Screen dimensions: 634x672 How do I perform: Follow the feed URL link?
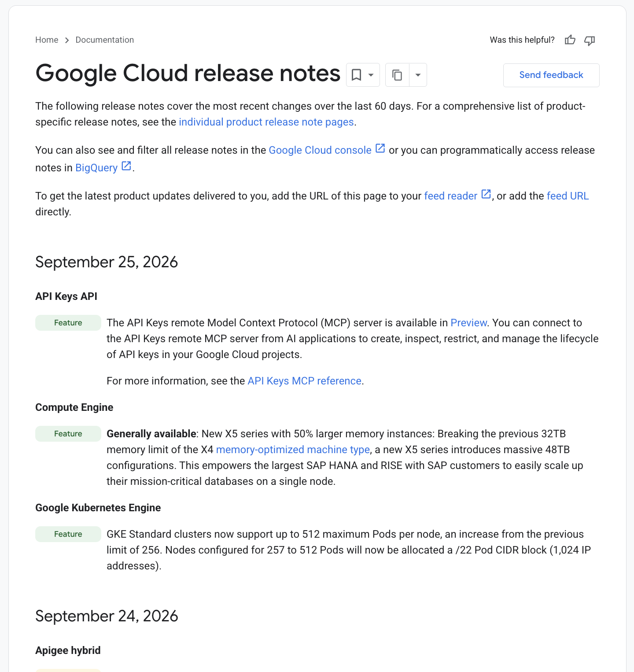point(568,196)
